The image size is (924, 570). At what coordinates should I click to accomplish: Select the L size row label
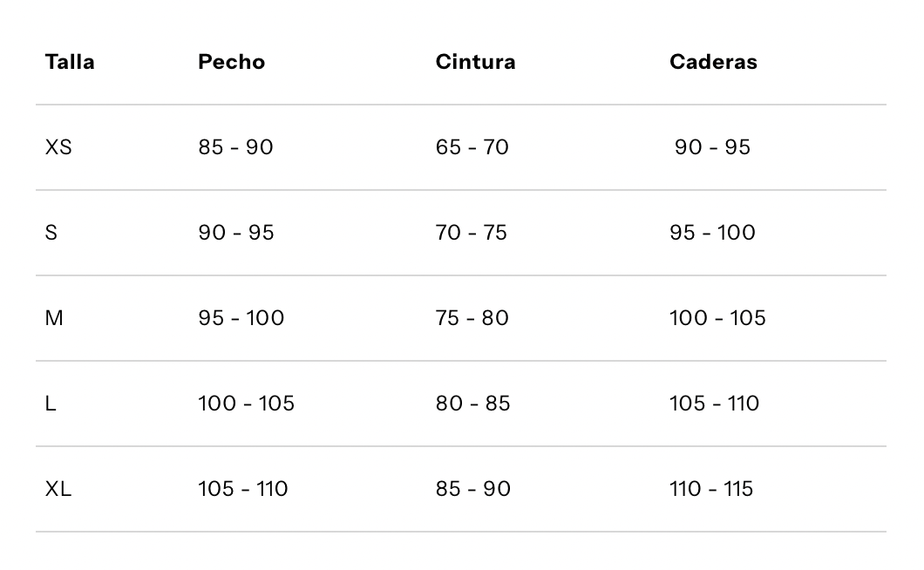[x=51, y=404]
